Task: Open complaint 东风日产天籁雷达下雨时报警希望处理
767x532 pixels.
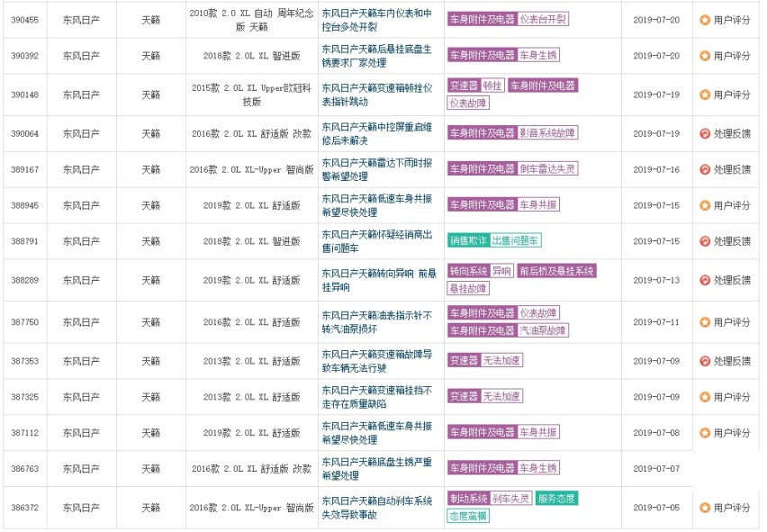Action: pos(376,169)
